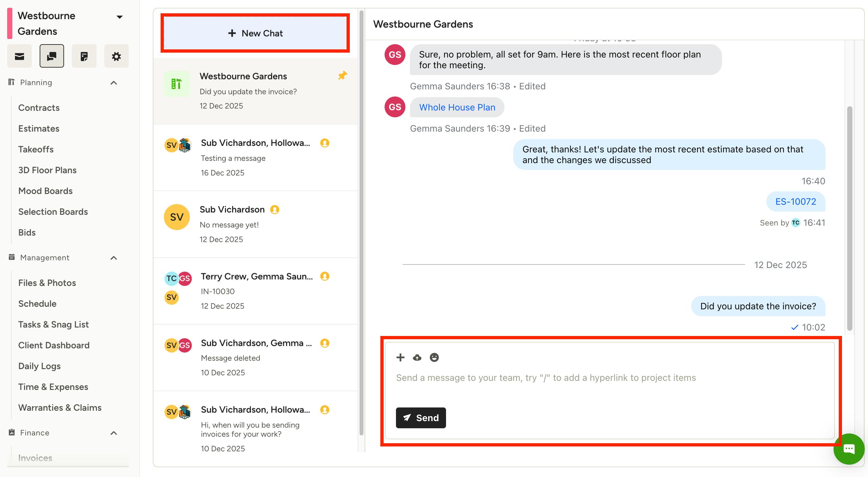Open the green live chat widget

point(849,449)
